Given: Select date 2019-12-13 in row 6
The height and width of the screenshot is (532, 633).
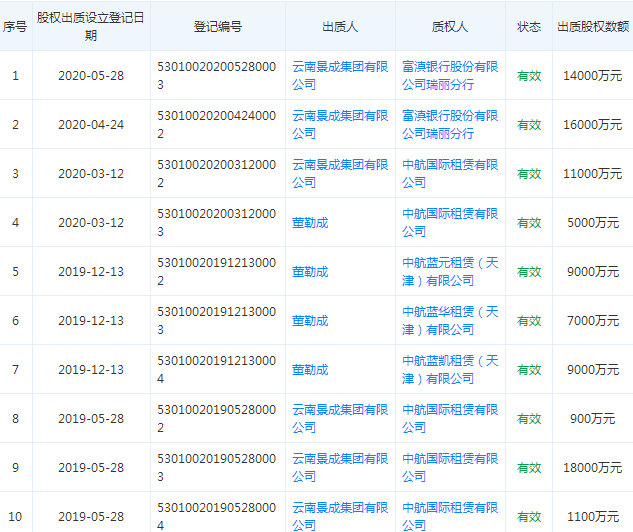Looking at the screenshot, I should [x=91, y=320].
